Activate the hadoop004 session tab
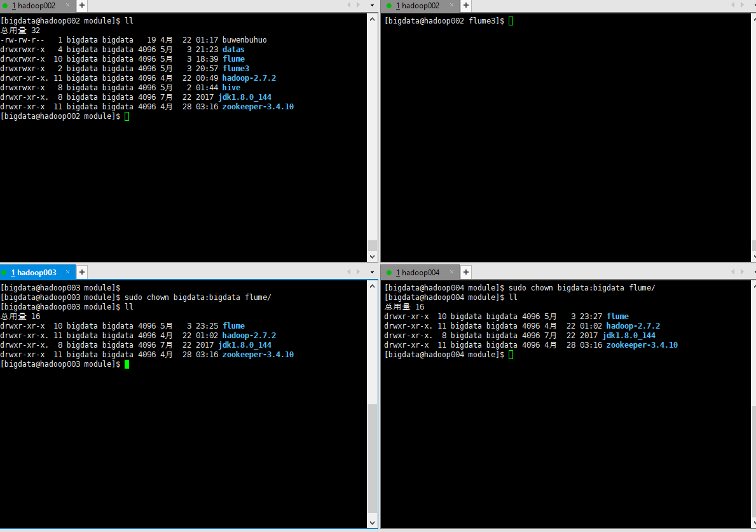756x532 pixels. coord(418,272)
